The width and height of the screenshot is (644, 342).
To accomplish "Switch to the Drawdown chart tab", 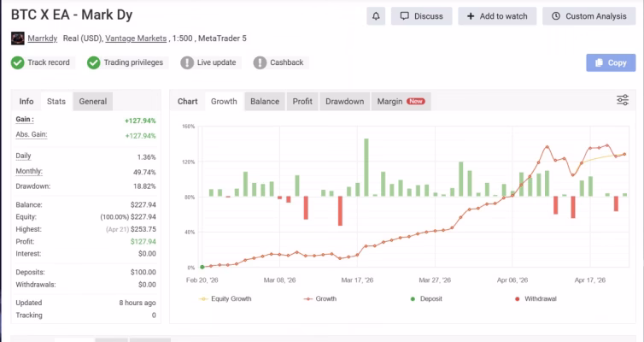I will pos(346,101).
